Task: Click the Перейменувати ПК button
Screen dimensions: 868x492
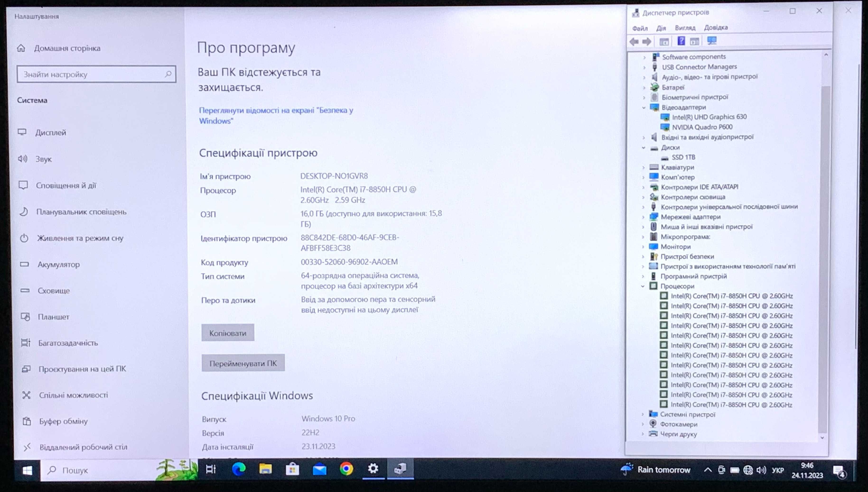Action: pyautogui.click(x=243, y=363)
